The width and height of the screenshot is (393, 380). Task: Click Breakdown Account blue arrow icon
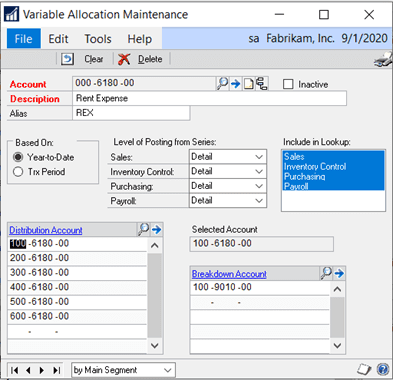point(339,273)
